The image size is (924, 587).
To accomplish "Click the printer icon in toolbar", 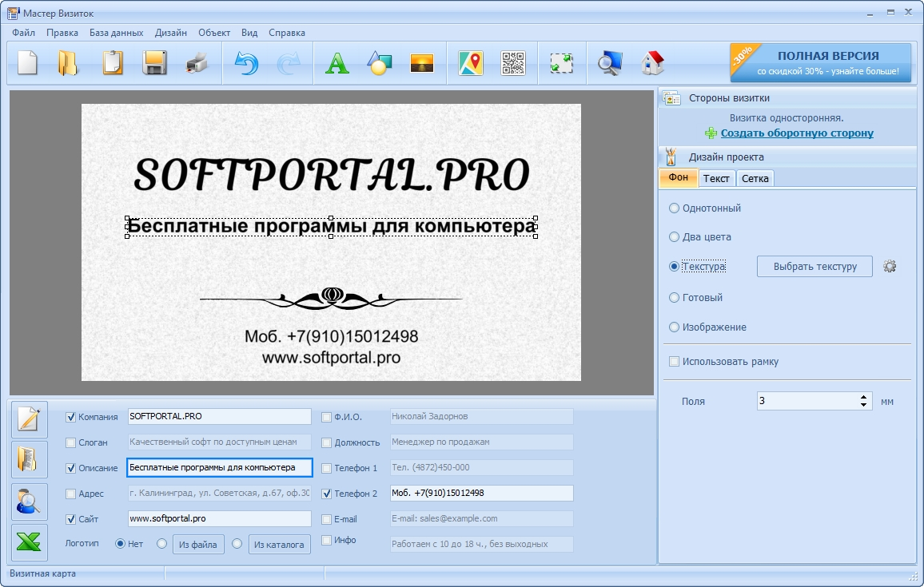I will point(197,63).
